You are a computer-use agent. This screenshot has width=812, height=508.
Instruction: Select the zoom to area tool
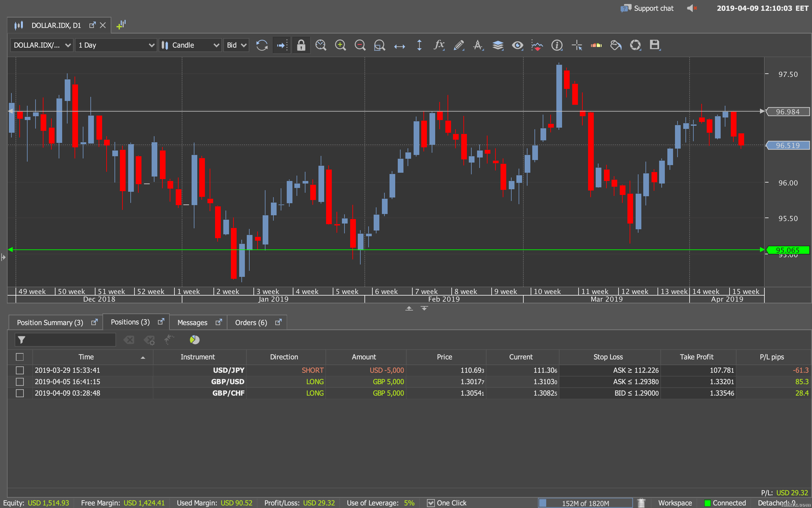click(x=379, y=45)
